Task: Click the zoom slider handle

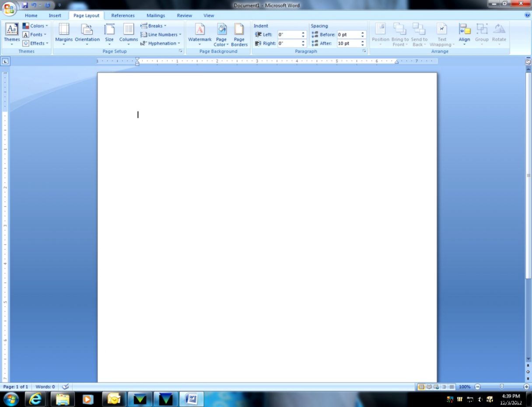Action: pyautogui.click(x=502, y=386)
